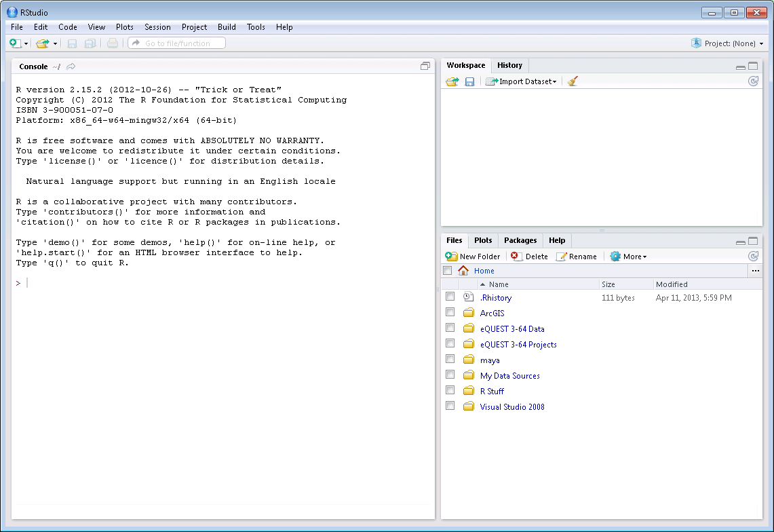Toggle the select-all files checkbox
Screen dimensions: 774x532
point(448,271)
